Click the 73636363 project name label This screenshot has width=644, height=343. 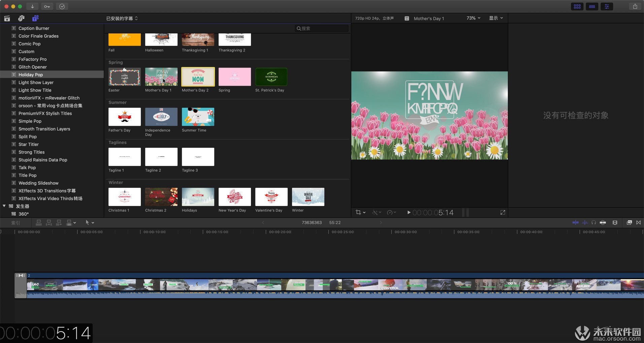312,222
